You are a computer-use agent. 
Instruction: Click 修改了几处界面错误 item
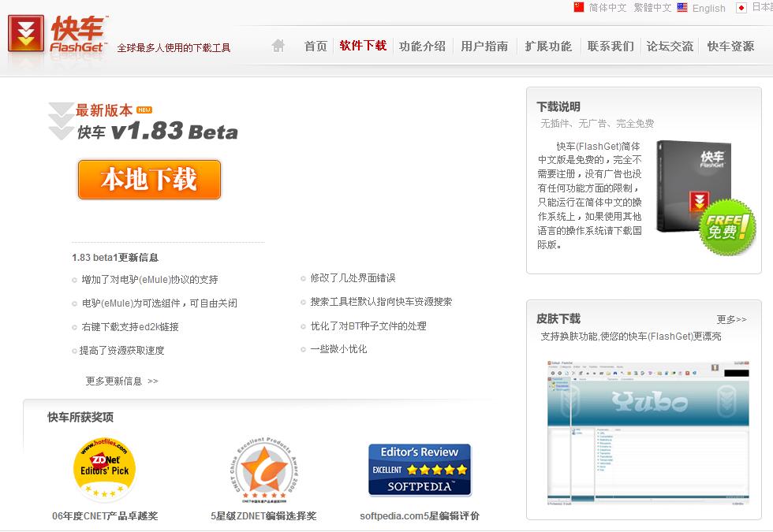tap(353, 277)
